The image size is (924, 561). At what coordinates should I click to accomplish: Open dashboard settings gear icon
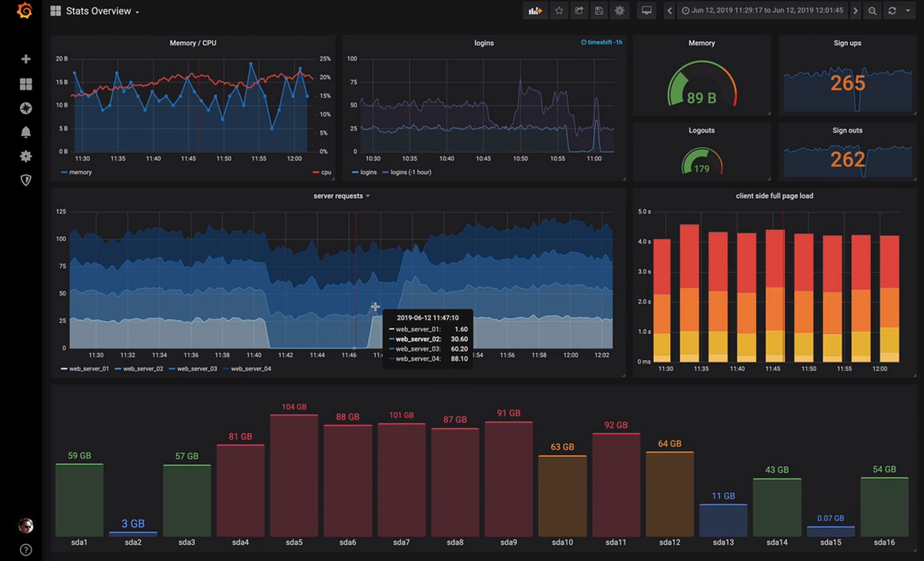(x=620, y=11)
